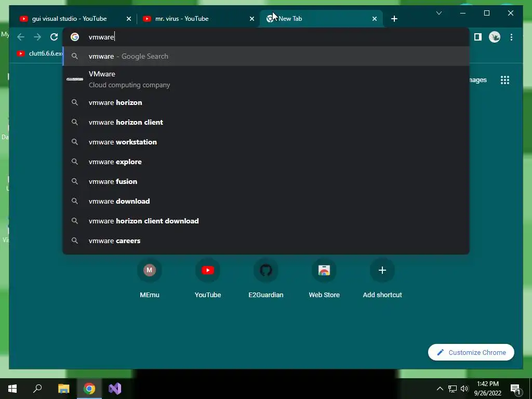Choose vmware - Google Search suggestion
Viewport: 532px width, 399px height.
coord(266,56)
